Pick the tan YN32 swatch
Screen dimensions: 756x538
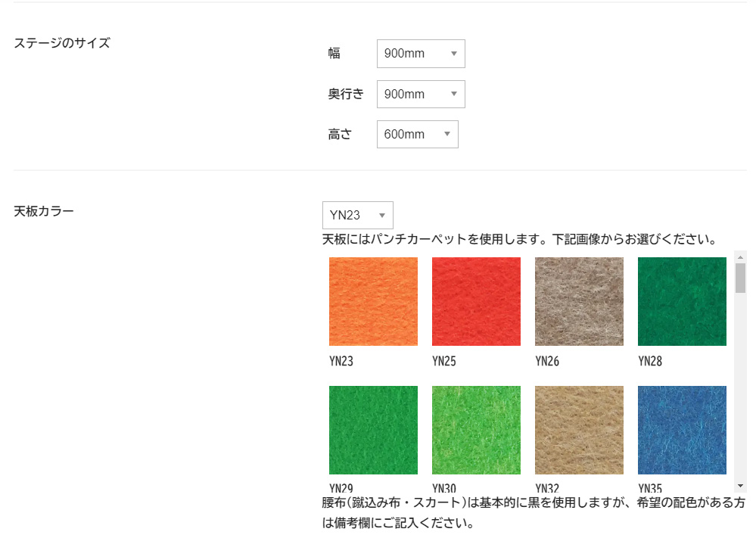(x=579, y=430)
